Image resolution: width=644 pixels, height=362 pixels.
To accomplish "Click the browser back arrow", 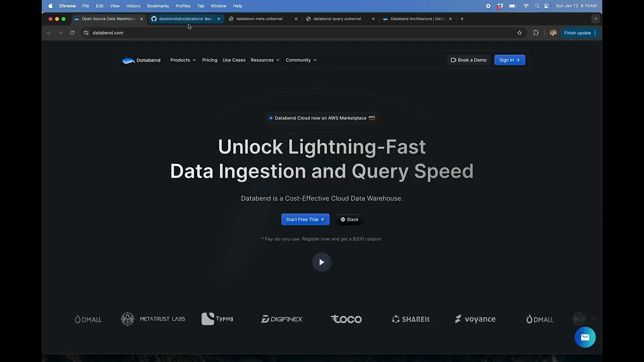I will 49,33.
